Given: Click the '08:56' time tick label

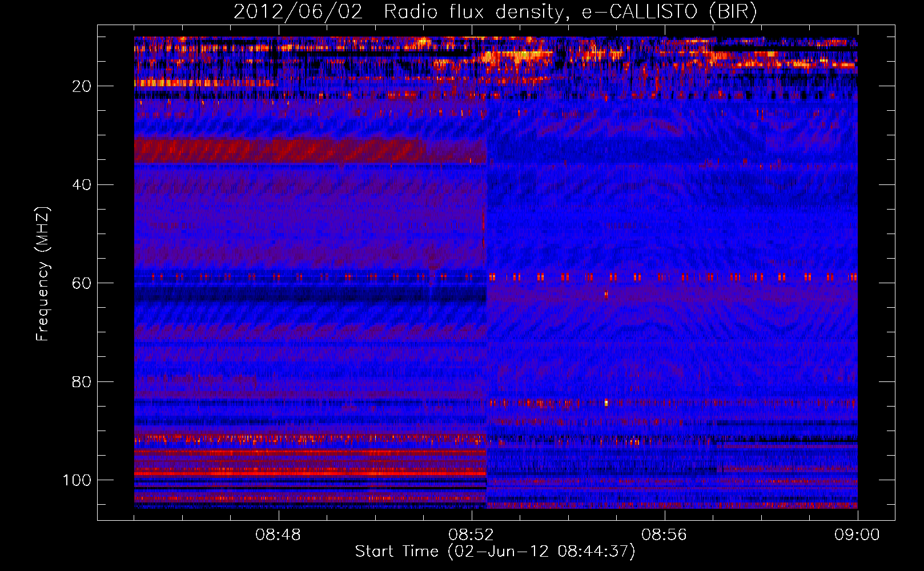Looking at the screenshot, I should 664,535.
